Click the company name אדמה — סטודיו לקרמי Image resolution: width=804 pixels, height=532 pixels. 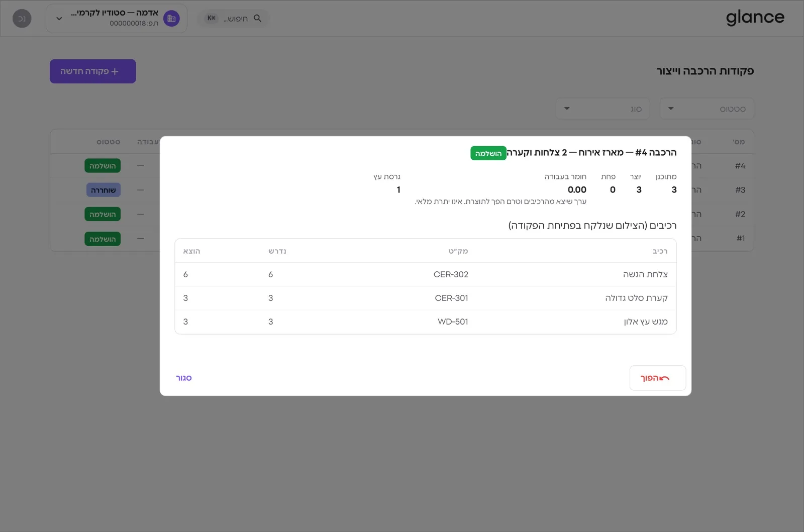click(x=114, y=13)
